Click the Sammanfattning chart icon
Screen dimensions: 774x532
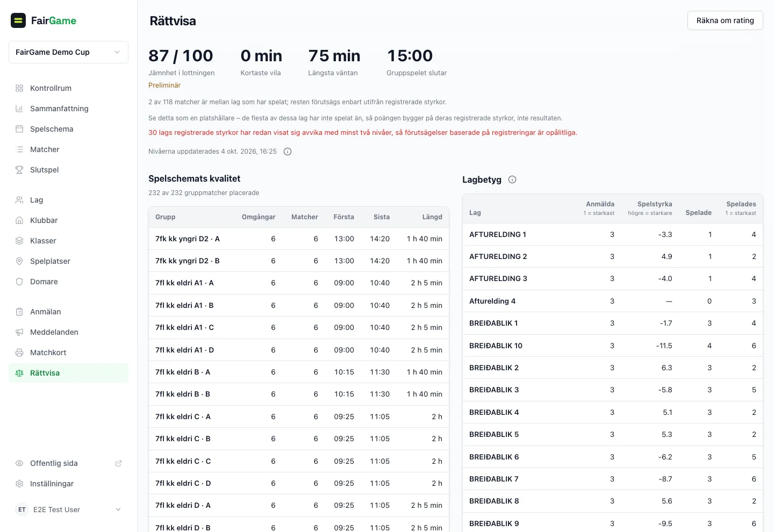19,109
